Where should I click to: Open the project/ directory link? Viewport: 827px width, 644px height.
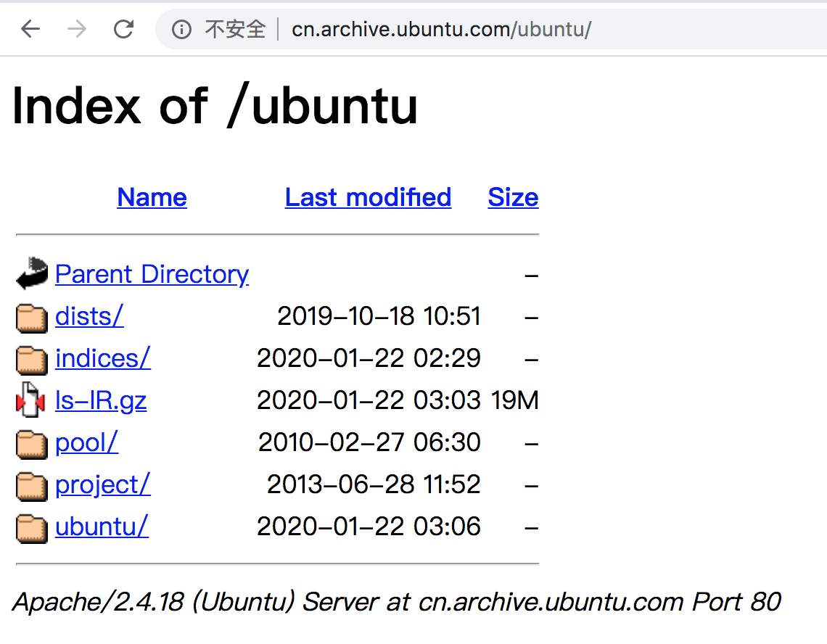point(103,484)
